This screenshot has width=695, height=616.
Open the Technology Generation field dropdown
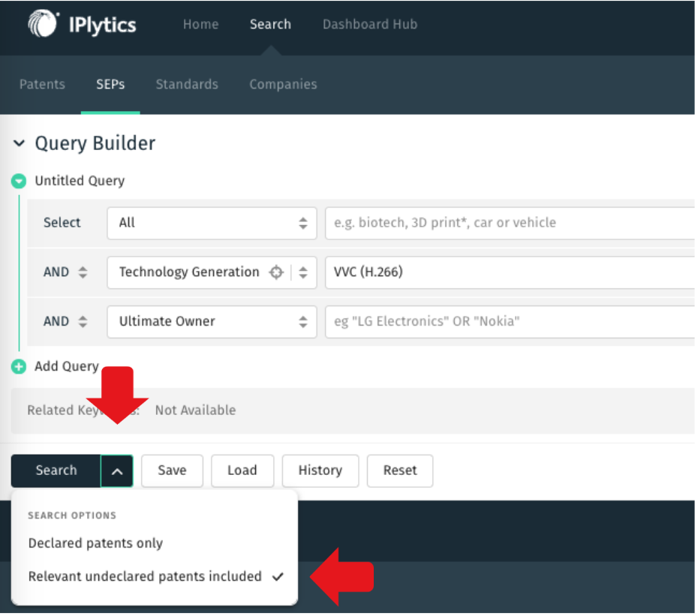(x=303, y=272)
